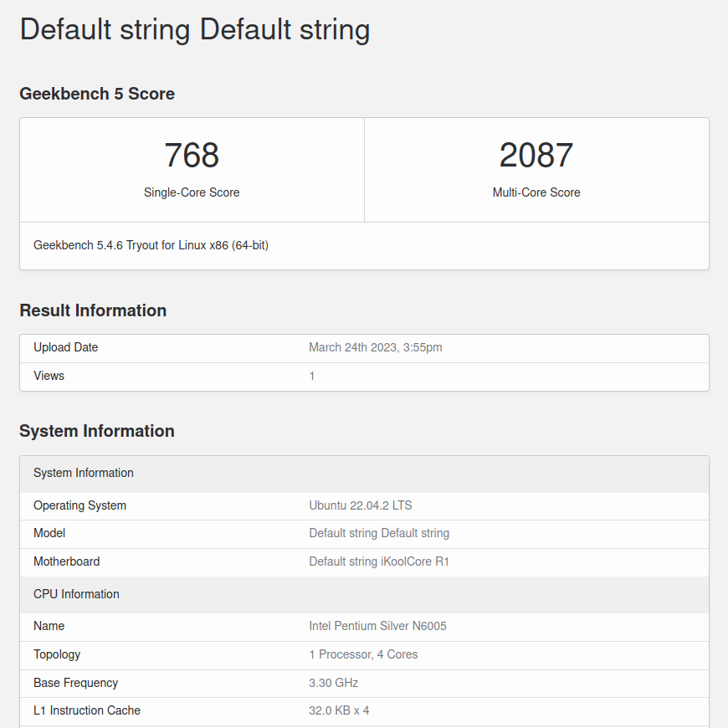The width and height of the screenshot is (728, 728).
Task: Click the 'L1 Instruction Cache' row label
Action: point(87,710)
